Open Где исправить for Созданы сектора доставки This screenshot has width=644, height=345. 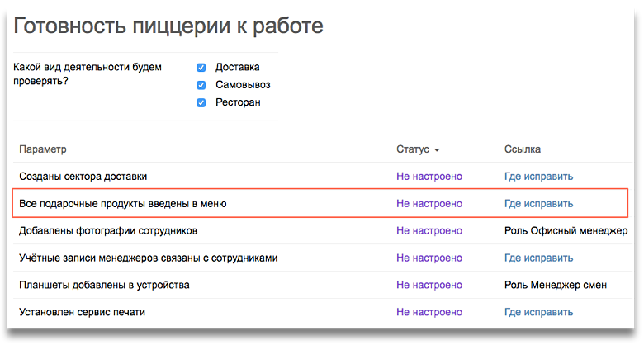(538, 177)
